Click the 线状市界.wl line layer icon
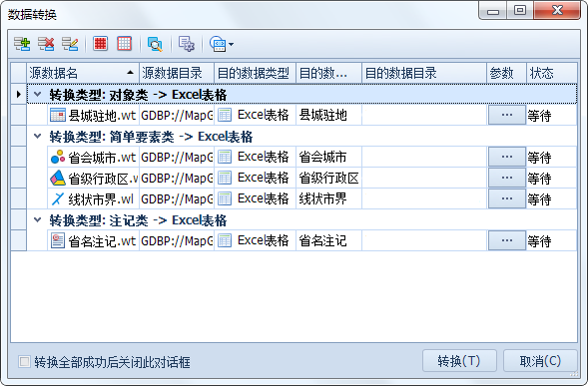The image size is (588, 386). click(x=57, y=198)
